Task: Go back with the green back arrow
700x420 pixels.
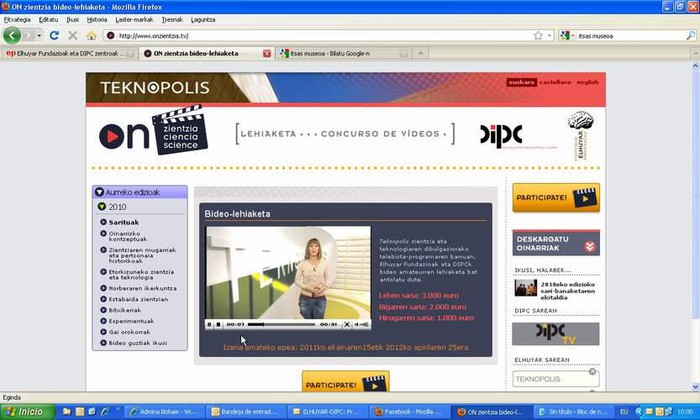Action: (12, 36)
